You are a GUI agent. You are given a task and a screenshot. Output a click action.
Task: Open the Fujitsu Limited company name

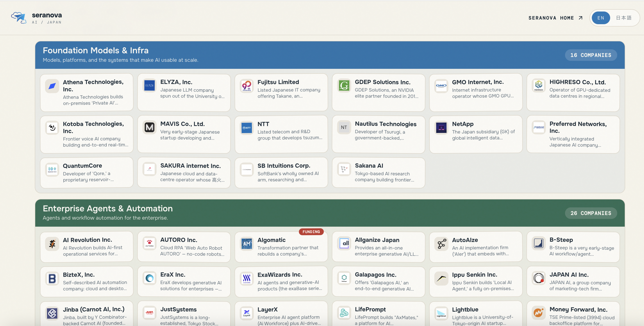278,82
